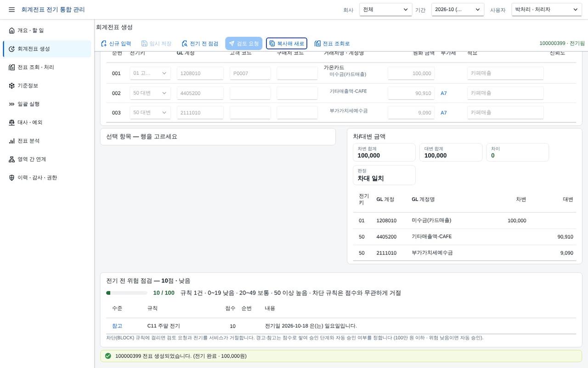
Task: Go to 전표 조회 · 처리 menu
Action: 47,67
